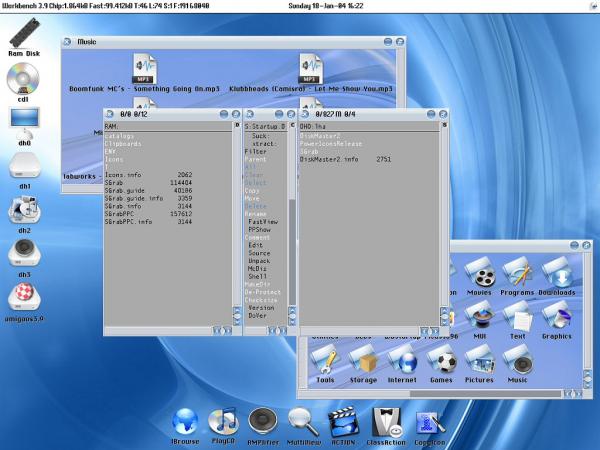Screen dimensions: 600x450
Task: Open the Music drawer icon with speaker
Action: coord(517,360)
